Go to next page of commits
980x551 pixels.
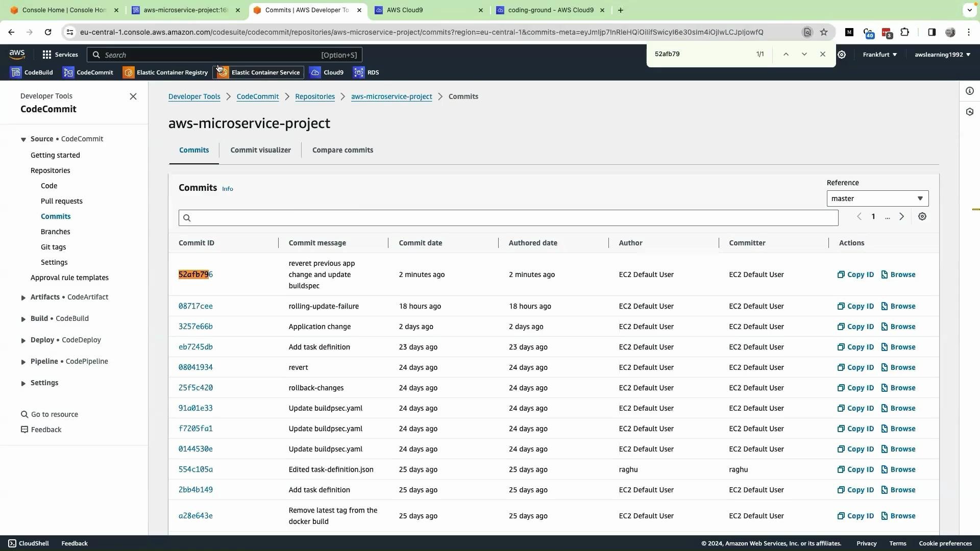point(901,217)
